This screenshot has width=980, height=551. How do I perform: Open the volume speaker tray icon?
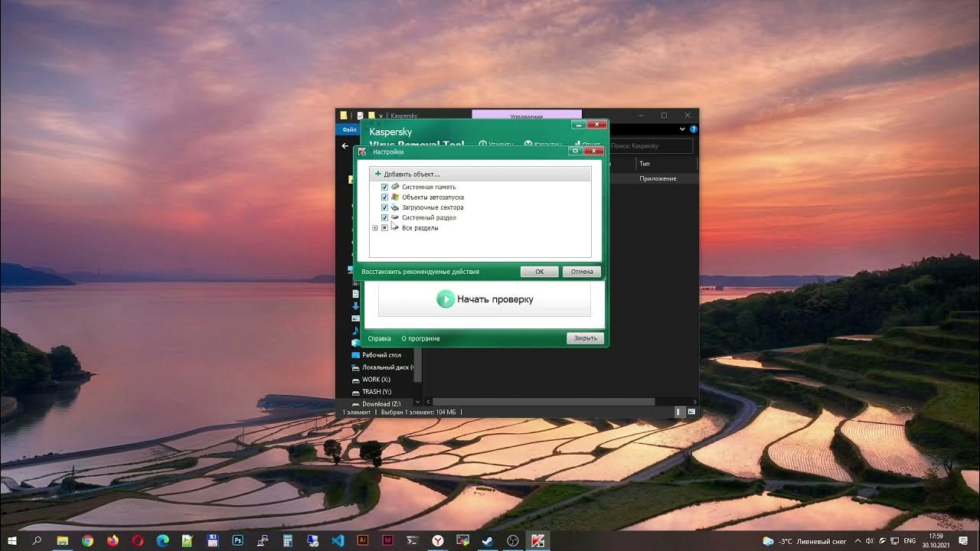click(869, 541)
